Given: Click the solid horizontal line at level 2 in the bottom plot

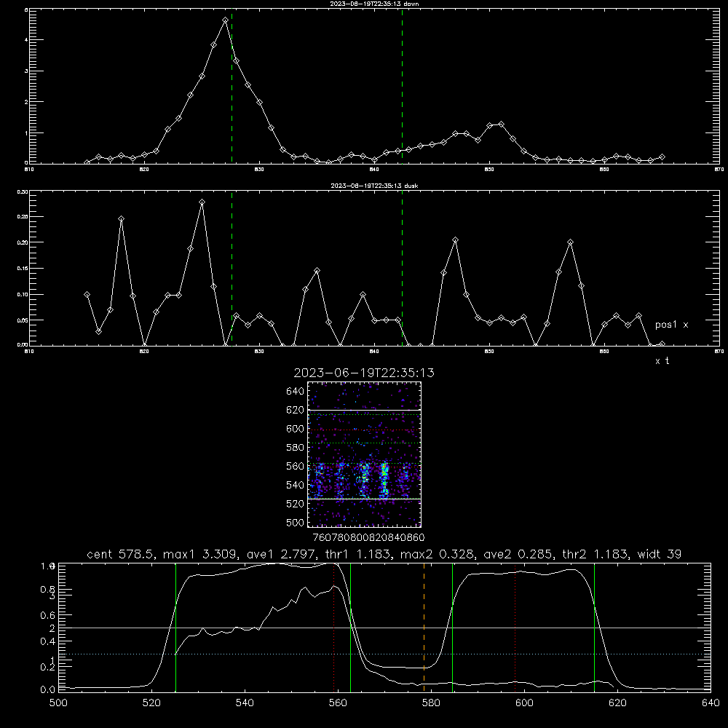Looking at the screenshot, I should [384, 628].
